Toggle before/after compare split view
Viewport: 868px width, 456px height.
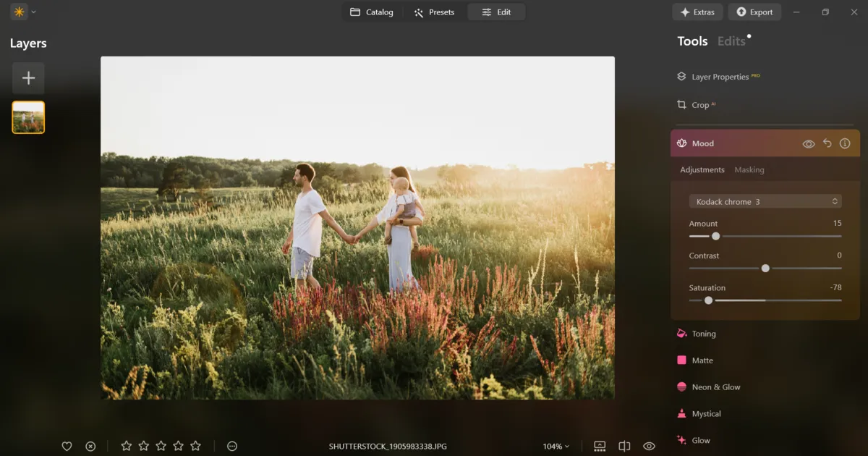click(624, 447)
